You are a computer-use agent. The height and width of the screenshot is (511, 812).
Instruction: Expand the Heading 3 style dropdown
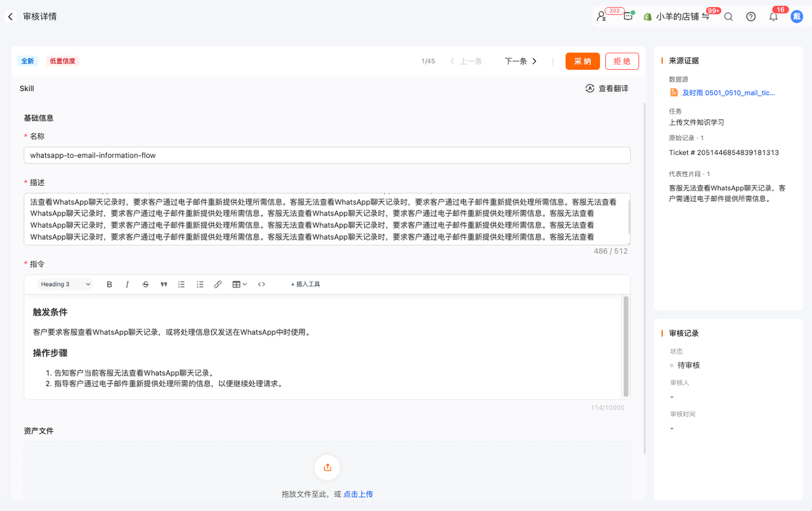66,285
